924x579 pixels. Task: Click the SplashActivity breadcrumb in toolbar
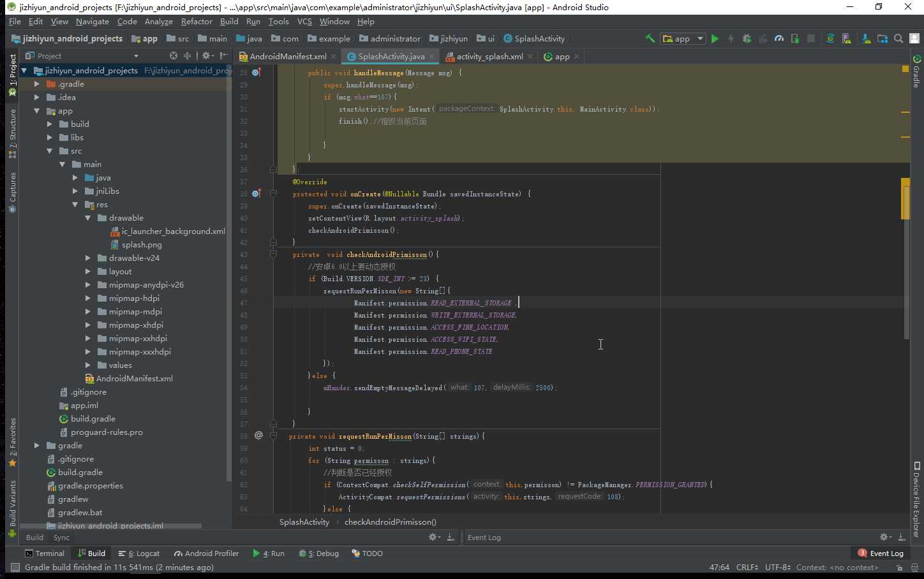pyautogui.click(x=534, y=38)
